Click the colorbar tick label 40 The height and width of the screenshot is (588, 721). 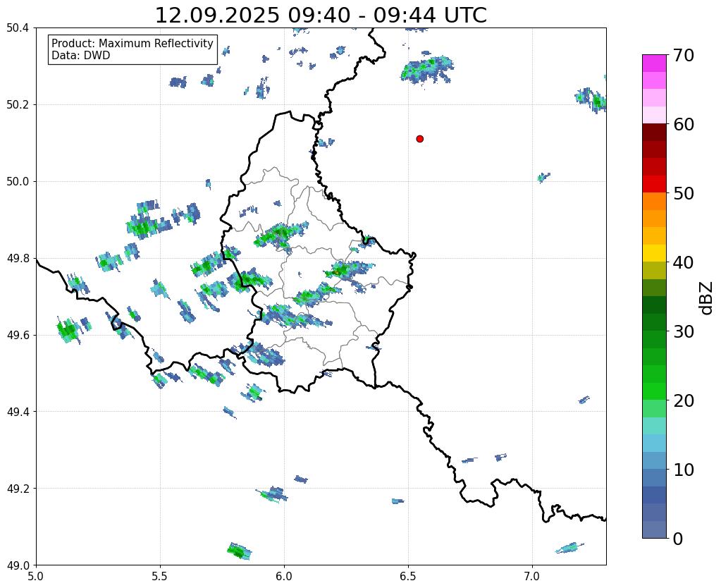point(683,262)
